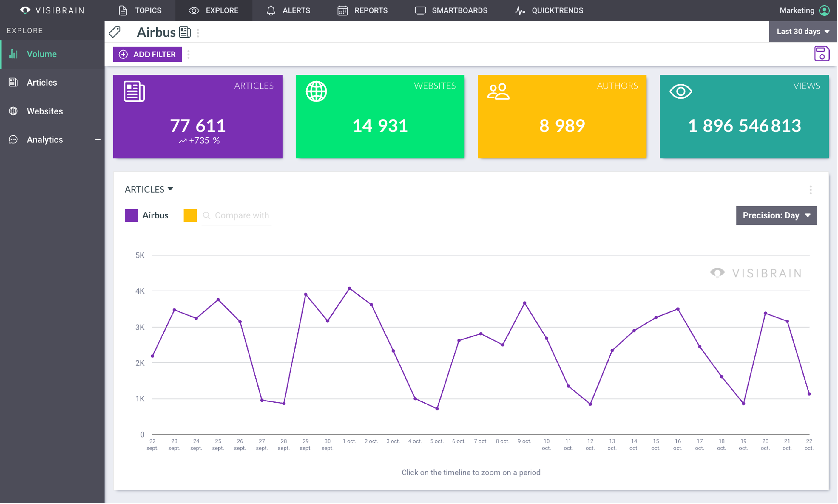Click the yellow compare color swatch
This screenshot has width=838, height=504.
(190, 215)
